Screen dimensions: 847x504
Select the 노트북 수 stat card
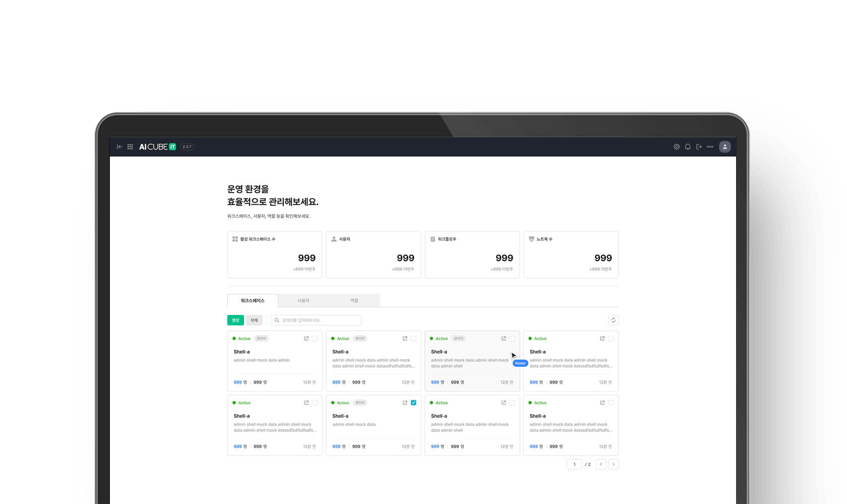(x=571, y=255)
